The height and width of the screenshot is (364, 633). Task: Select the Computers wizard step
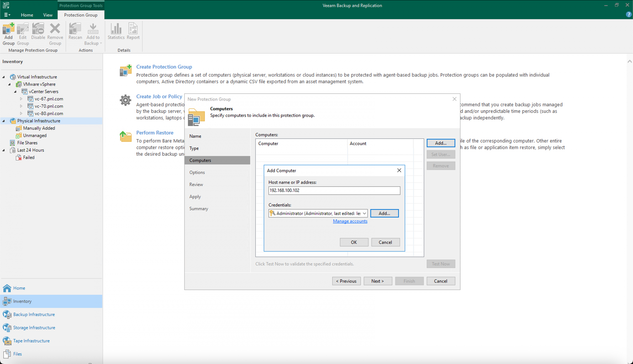(x=217, y=160)
